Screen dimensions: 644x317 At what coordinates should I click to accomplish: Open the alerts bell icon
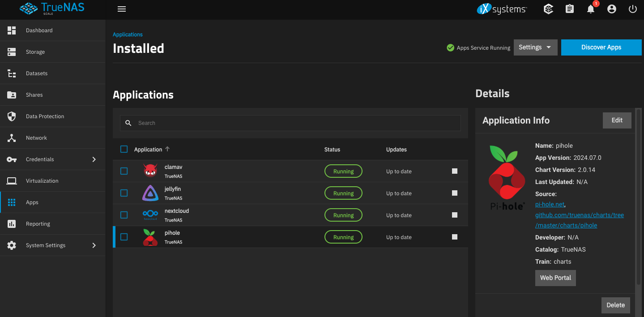click(591, 9)
